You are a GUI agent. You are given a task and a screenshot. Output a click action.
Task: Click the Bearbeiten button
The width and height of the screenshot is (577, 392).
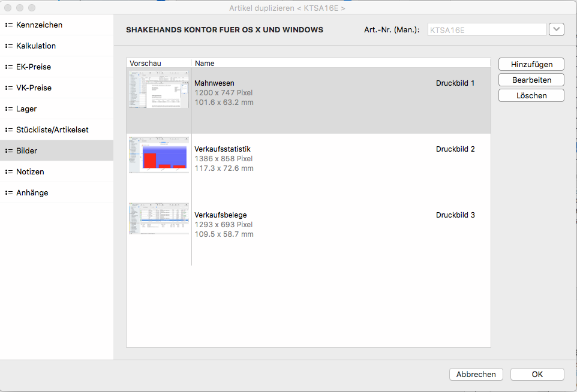coord(531,80)
